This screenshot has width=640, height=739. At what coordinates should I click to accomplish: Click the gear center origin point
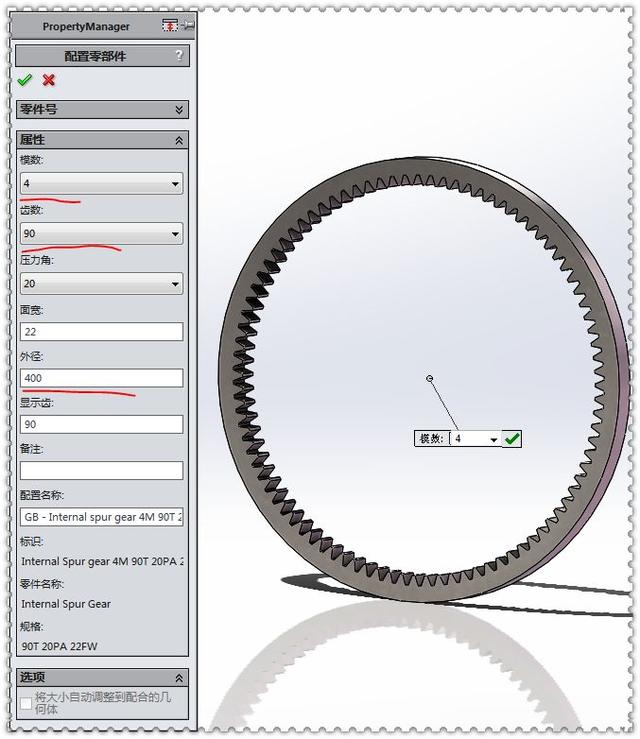point(429,378)
